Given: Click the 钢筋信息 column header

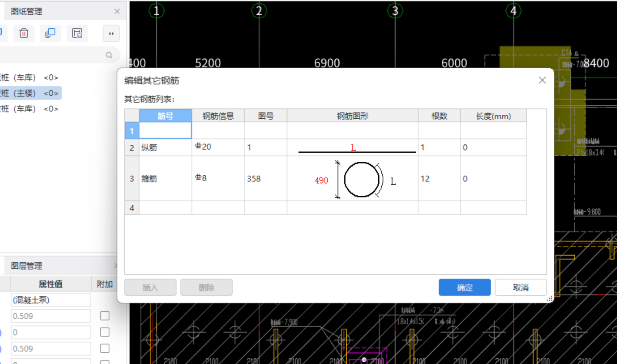Looking at the screenshot, I should click(x=218, y=116).
